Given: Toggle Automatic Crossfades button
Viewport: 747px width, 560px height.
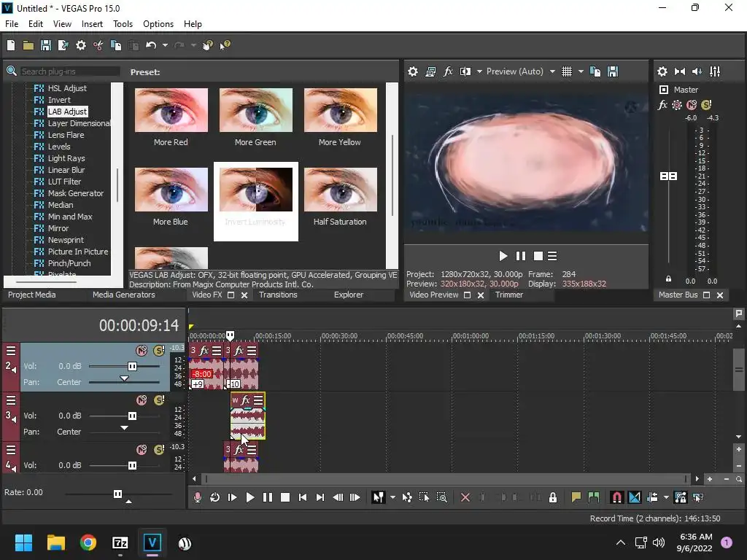Looking at the screenshot, I should (x=635, y=497).
